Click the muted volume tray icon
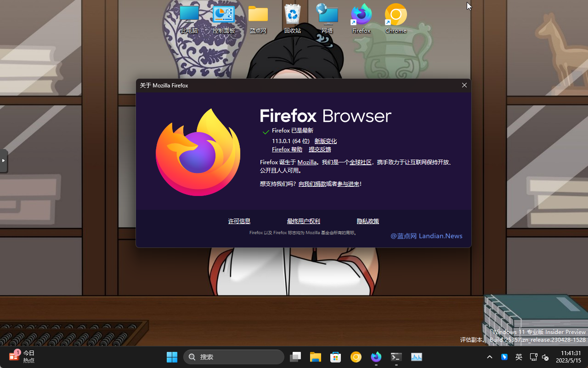The image size is (588, 368). (x=545, y=357)
